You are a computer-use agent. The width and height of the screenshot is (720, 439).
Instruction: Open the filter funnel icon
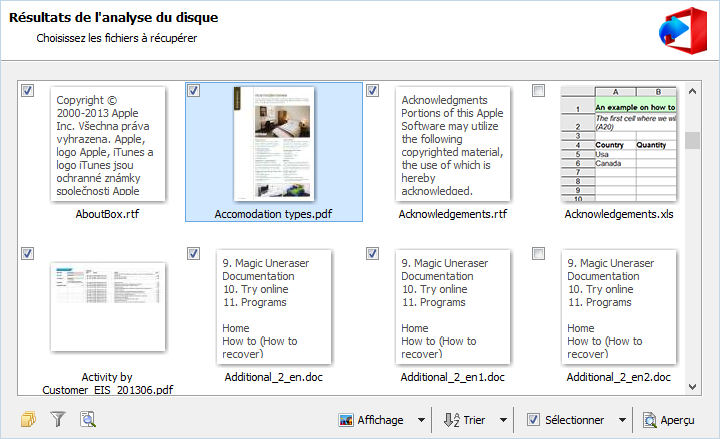point(58,419)
